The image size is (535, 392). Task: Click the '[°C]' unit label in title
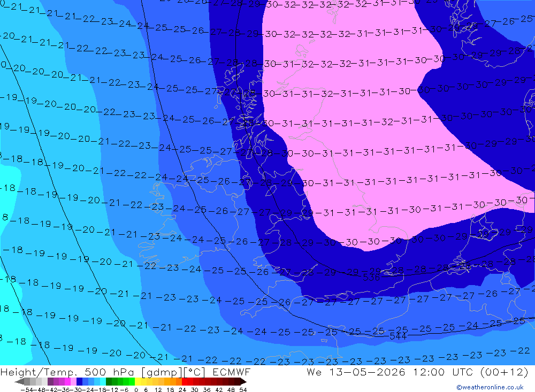[194, 372]
